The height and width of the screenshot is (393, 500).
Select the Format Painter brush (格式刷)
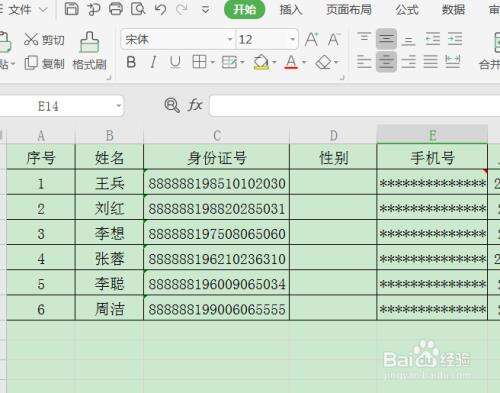pos(89,51)
